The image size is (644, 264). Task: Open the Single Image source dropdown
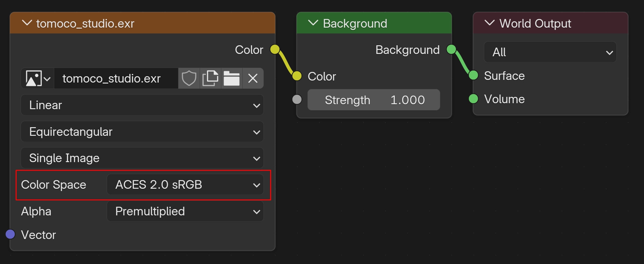(142, 158)
